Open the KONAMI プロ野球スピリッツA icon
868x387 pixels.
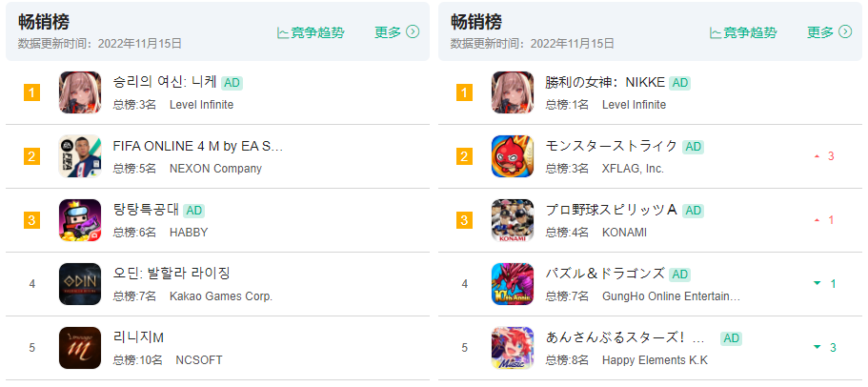(x=513, y=220)
